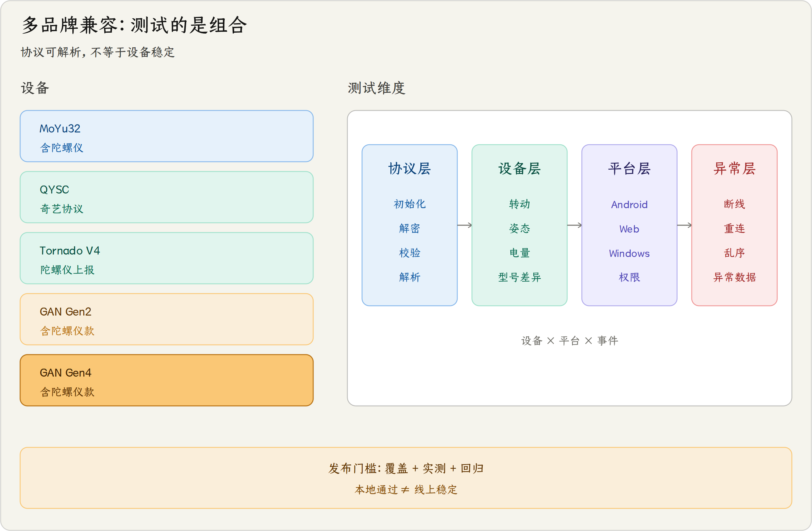Click the 测试维度 section heading
Viewport: 812px width, 531px height.
click(x=376, y=88)
